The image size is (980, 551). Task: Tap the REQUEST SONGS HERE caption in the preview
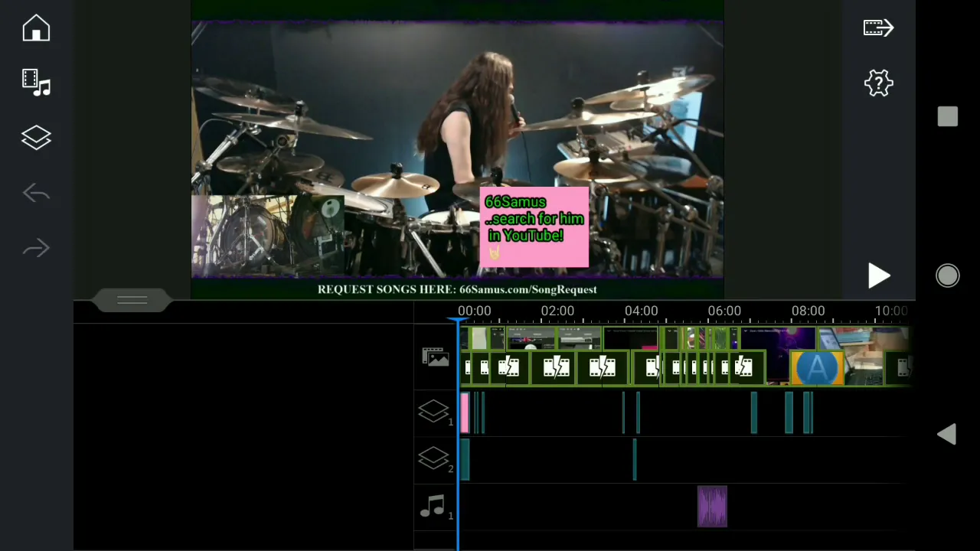click(457, 289)
